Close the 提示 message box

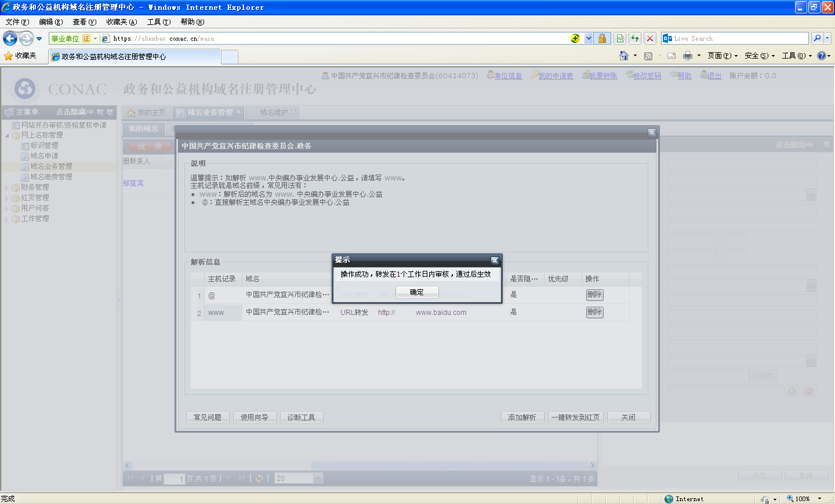(x=495, y=260)
